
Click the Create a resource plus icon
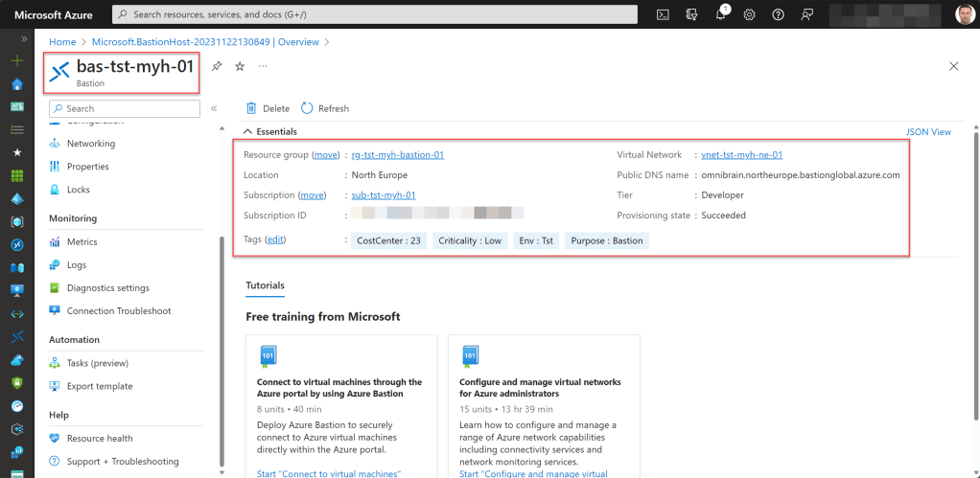coord(16,60)
